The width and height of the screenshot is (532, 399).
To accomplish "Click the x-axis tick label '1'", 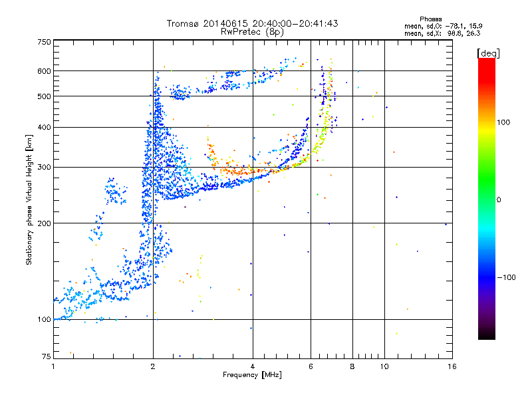I will click(x=53, y=366).
